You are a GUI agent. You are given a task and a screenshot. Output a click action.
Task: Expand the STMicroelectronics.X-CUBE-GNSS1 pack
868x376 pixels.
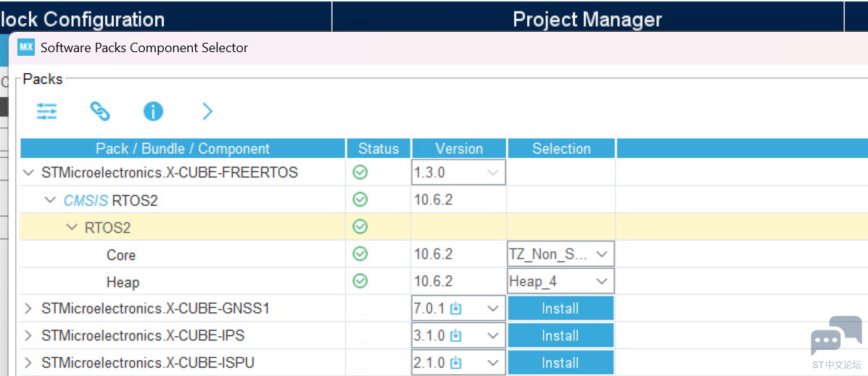[x=28, y=309]
